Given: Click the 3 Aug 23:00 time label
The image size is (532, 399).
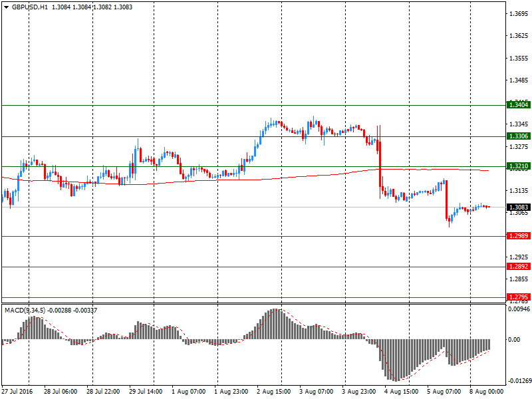Looking at the screenshot, I should tap(359, 391).
